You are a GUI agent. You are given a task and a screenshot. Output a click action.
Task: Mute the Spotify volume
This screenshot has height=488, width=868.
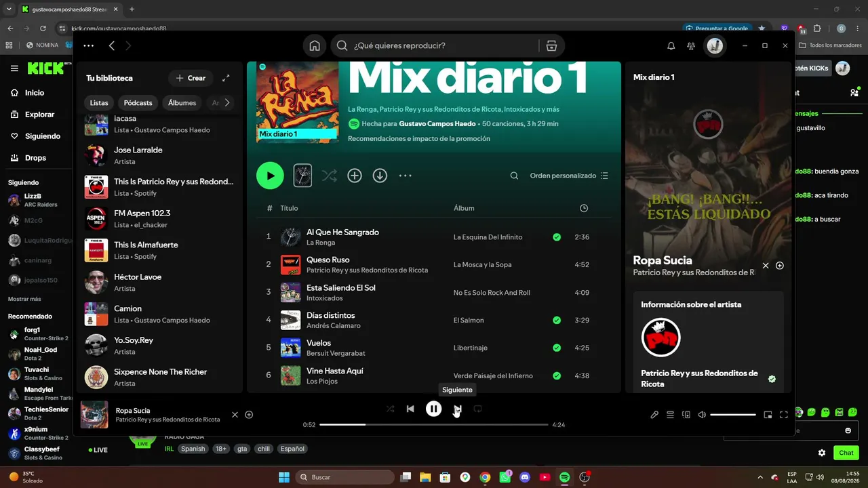click(x=702, y=415)
